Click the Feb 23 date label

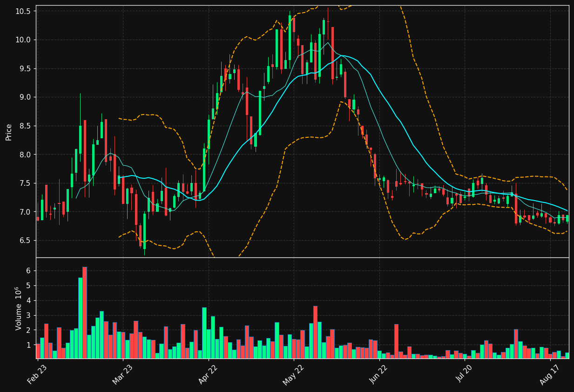(x=37, y=374)
